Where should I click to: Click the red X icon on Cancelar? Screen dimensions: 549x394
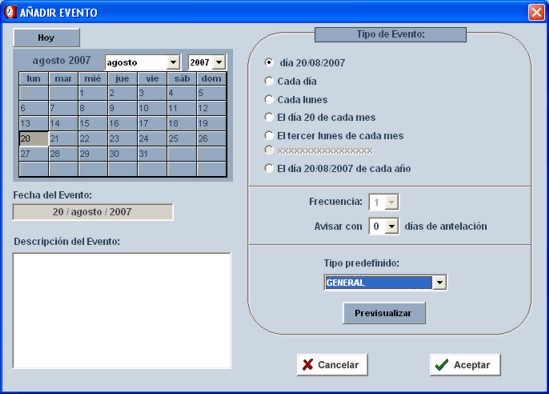tap(308, 365)
